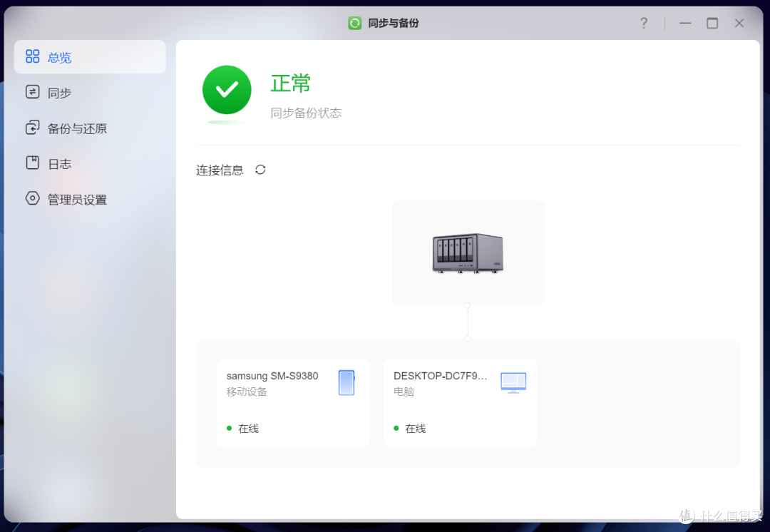Close the 同步与备份 window
Screen dimensions: 770x532
tap(739, 23)
